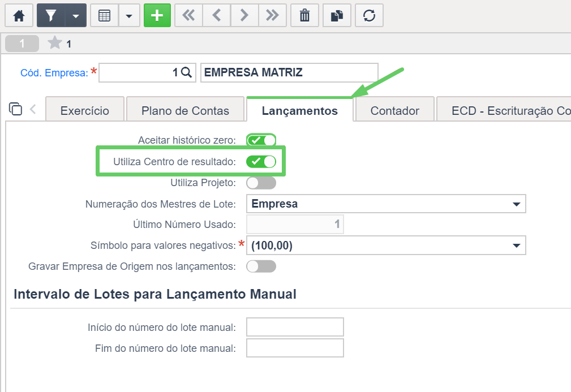
Task: Delete record with trash icon
Action: click(x=305, y=16)
